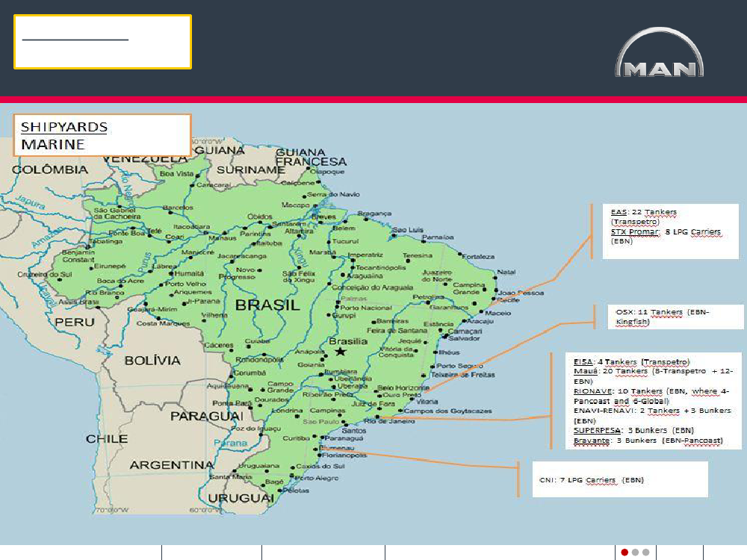Click the Aracaju city label
747x560 pixels.
coord(480,321)
